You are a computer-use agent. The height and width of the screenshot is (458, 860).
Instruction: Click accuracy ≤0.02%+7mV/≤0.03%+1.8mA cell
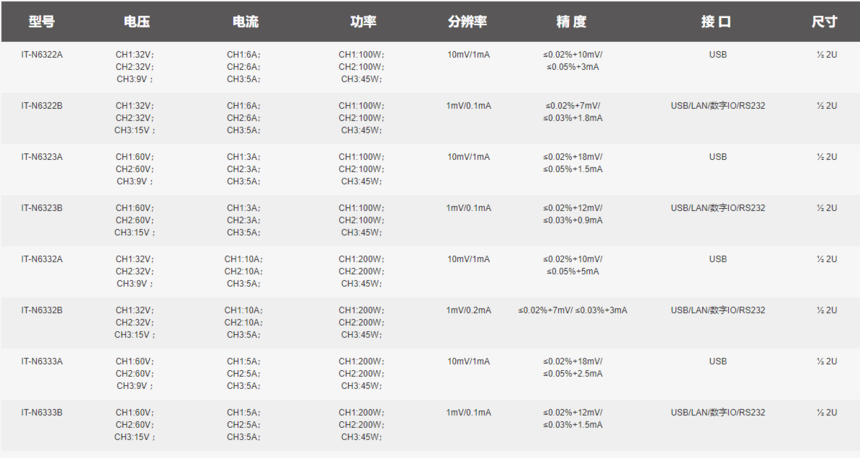[573, 112]
